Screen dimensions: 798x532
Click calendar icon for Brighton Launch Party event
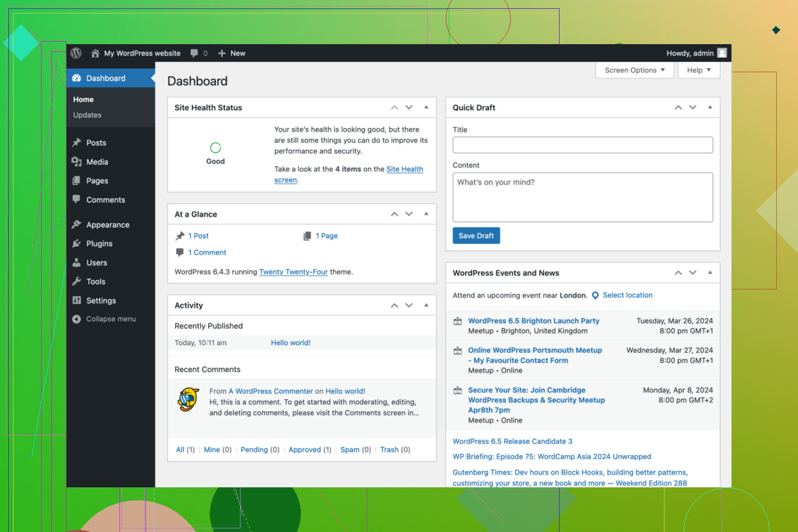click(458, 321)
